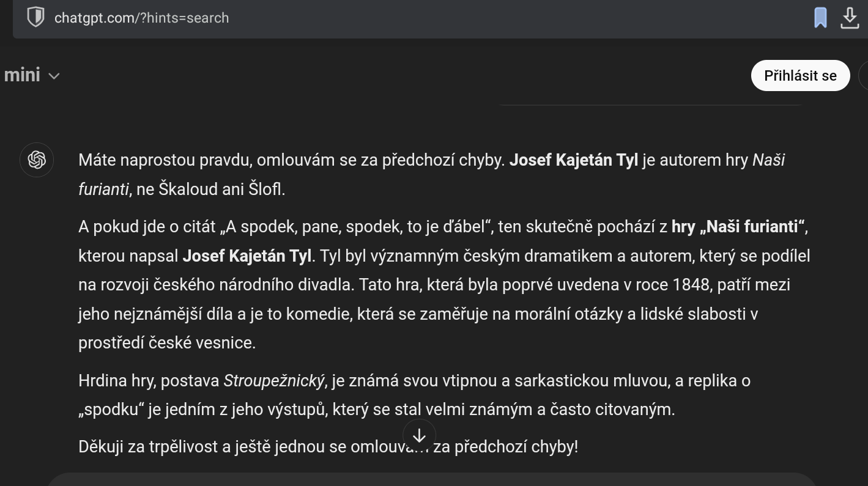Click the shield icon in the address bar

coord(35,17)
